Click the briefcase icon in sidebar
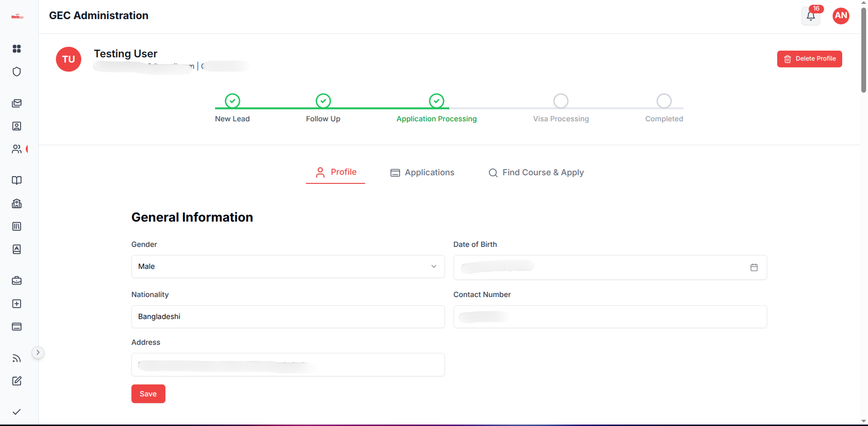 [x=17, y=281]
